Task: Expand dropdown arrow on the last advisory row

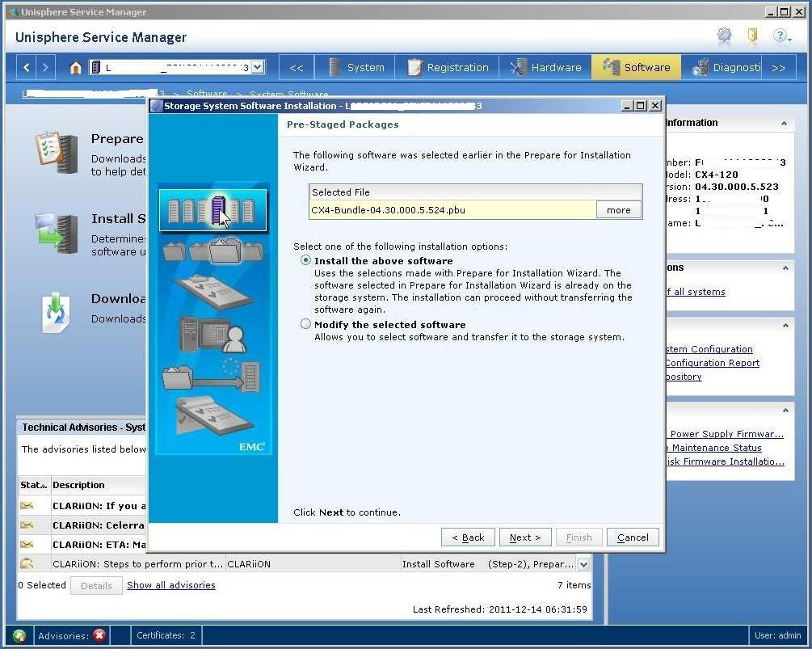Action: (x=583, y=565)
